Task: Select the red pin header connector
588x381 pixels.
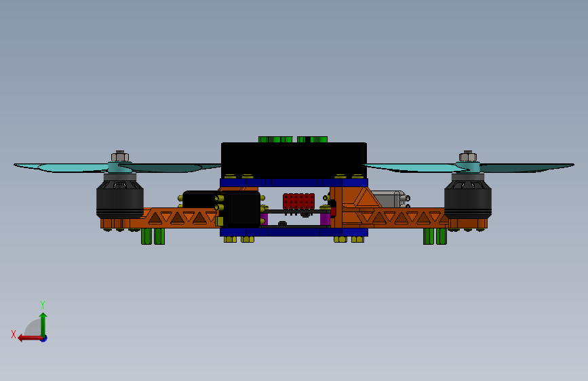Action: click(x=298, y=202)
